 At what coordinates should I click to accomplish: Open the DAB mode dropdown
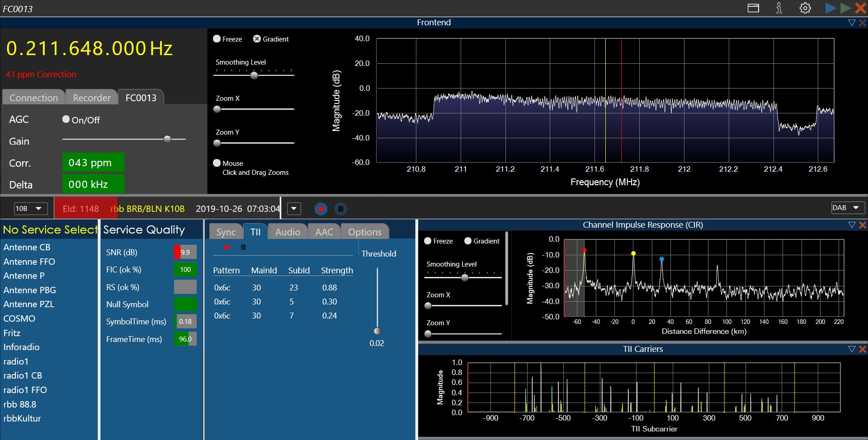(846, 208)
